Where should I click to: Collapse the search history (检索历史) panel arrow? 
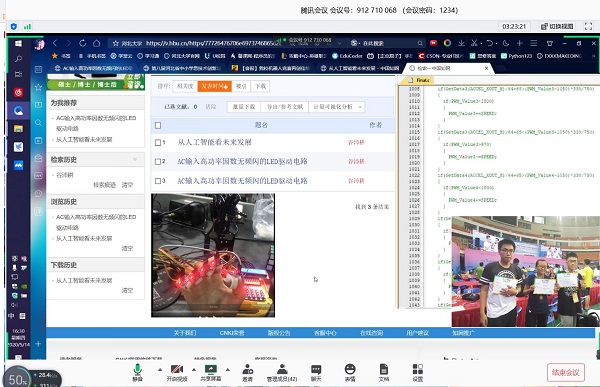tap(135, 159)
